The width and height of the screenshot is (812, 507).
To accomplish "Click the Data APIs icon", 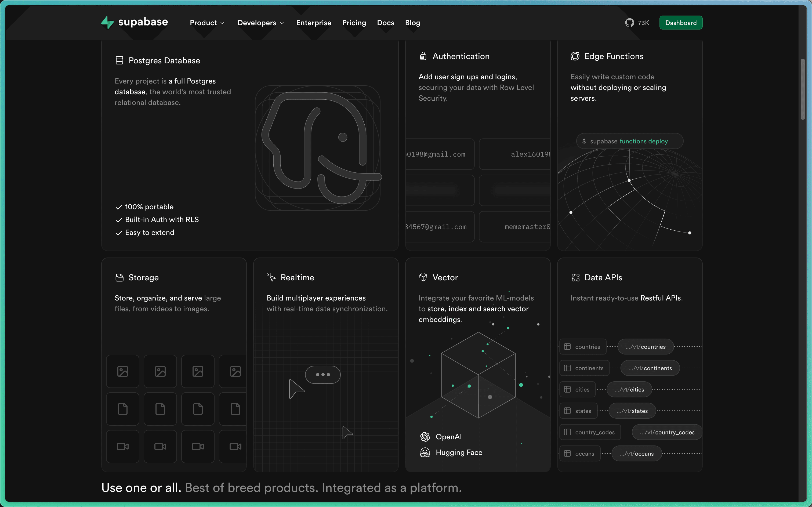I will coord(575,277).
